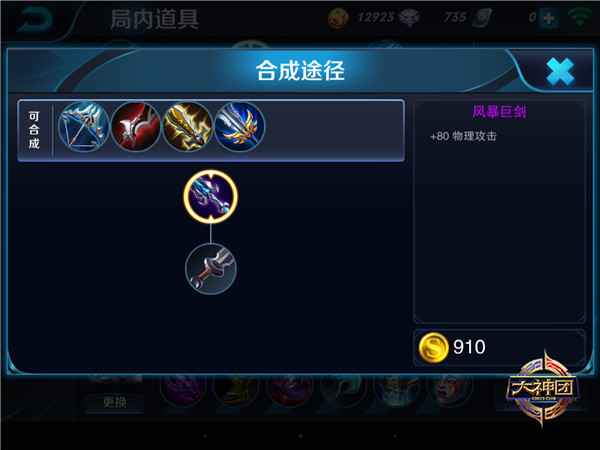Select the iron sword component icon
This screenshot has height=450, width=600.
tap(210, 269)
